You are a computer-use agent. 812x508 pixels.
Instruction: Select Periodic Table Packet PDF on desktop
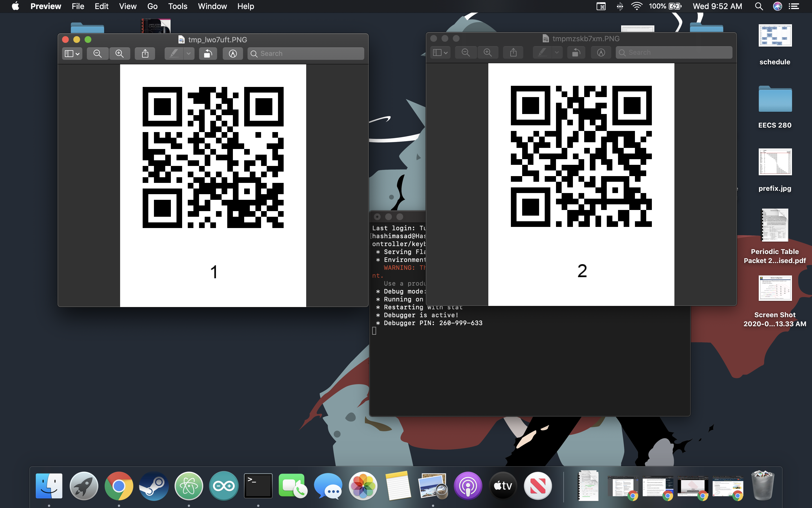pos(775,237)
